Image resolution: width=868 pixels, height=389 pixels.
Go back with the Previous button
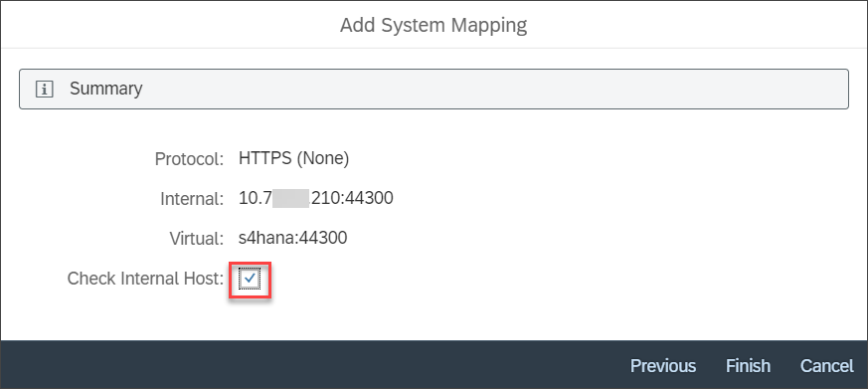pos(663,366)
